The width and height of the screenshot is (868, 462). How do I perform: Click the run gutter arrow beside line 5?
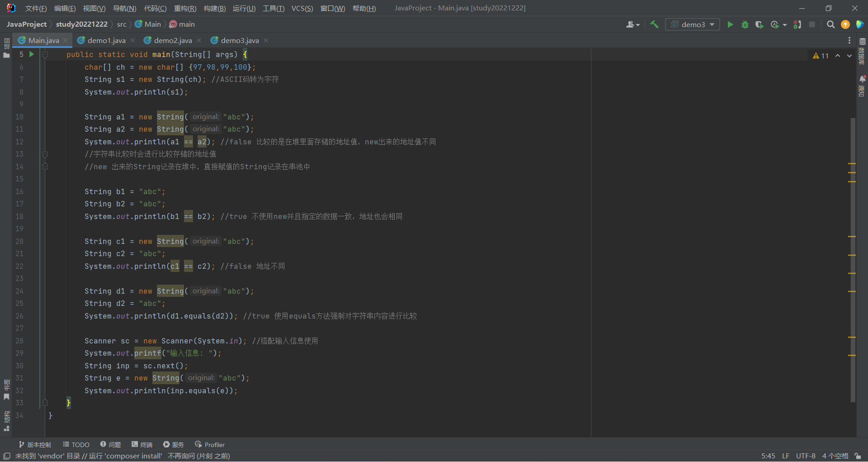coord(32,54)
